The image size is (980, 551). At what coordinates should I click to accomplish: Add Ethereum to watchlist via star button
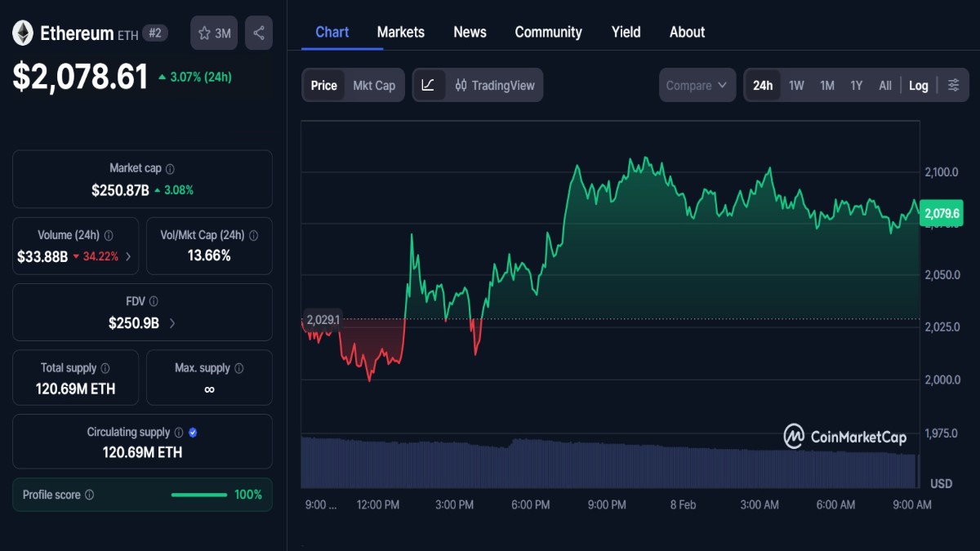pos(214,33)
